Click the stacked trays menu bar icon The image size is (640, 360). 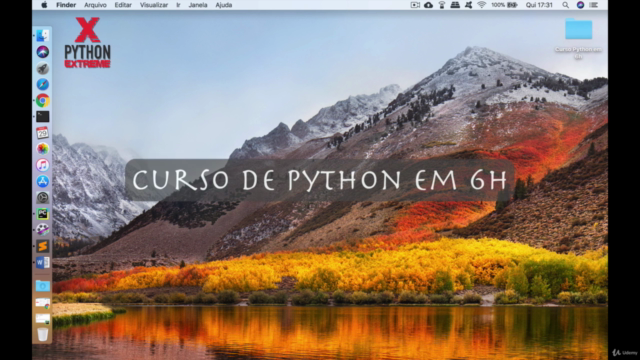(455, 5)
